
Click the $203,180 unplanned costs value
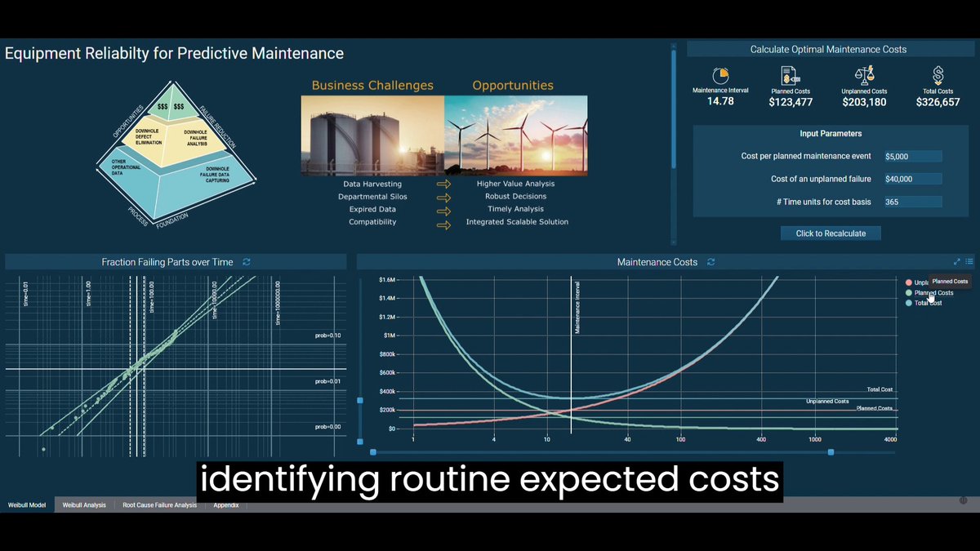865,102
